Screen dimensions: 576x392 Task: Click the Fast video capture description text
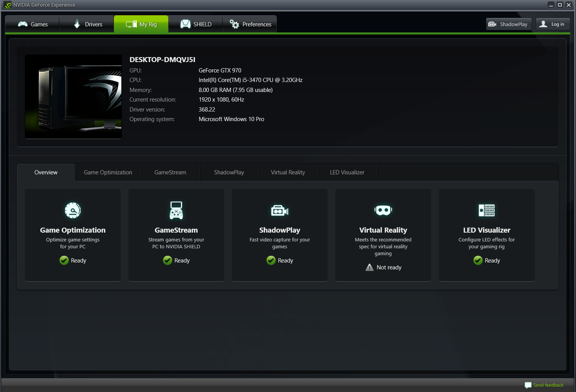coord(280,243)
